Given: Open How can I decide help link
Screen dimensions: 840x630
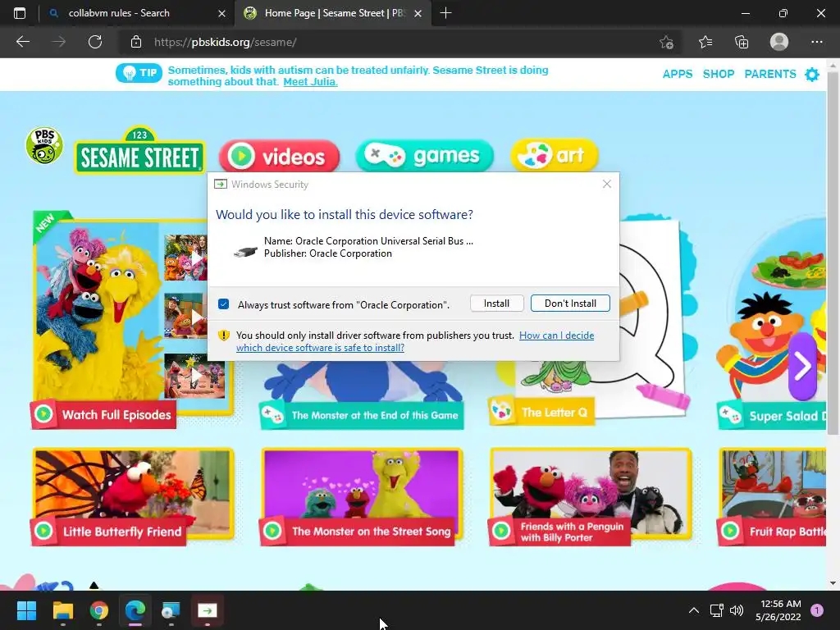Looking at the screenshot, I should pos(415,342).
